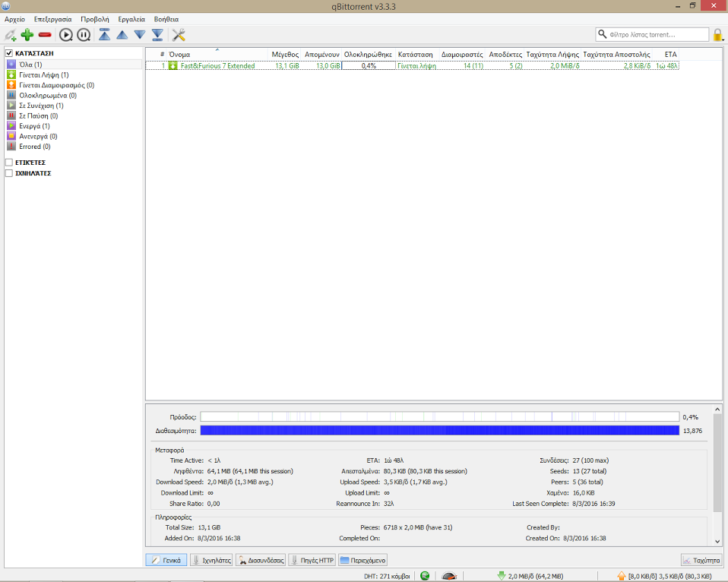The width and height of the screenshot is (728, 582).
Task: Open the Βοήθεια menu
Action: pyautogui.click(x=166, y=19)
